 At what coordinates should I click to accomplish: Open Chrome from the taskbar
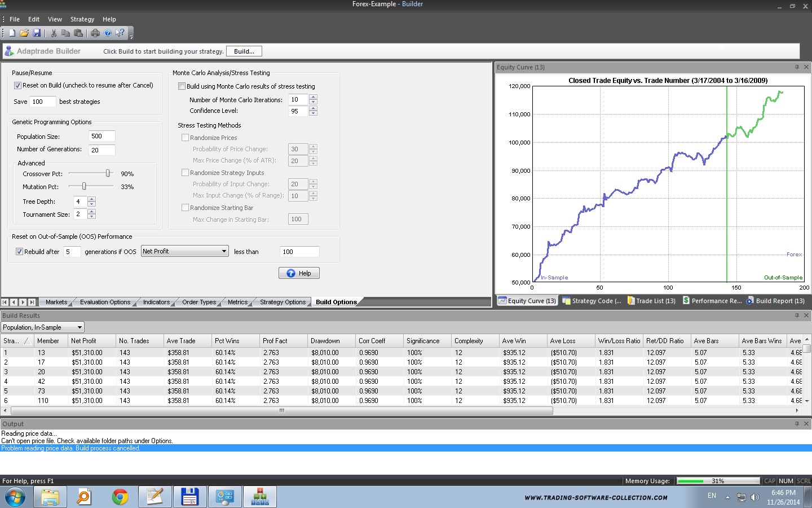[x=120, y=497]
